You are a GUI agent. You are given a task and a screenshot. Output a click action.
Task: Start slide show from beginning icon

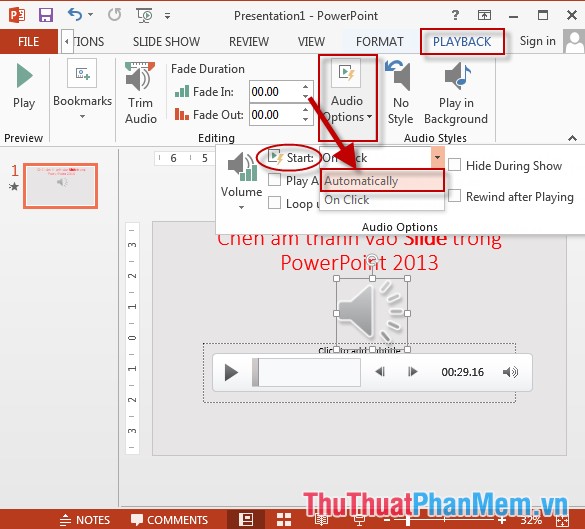point(144,16)
